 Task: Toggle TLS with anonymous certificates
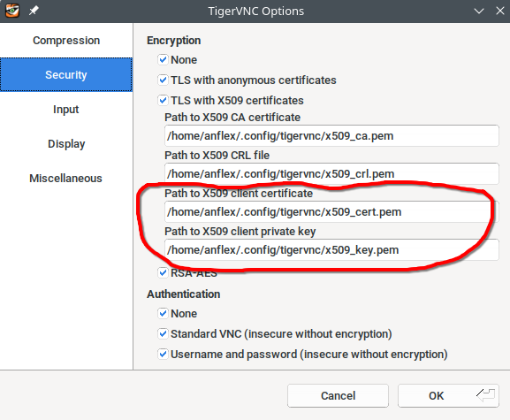click(x=163, y=80)
